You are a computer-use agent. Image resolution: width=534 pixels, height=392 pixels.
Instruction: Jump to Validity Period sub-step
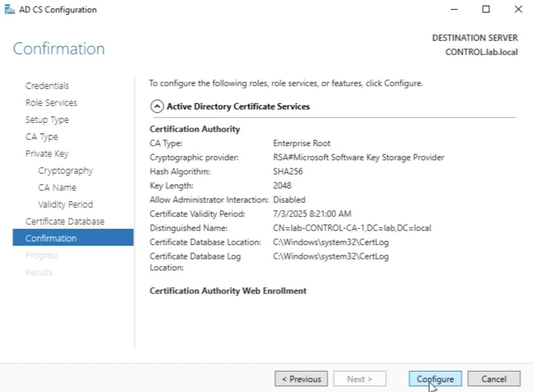[65, 205]
